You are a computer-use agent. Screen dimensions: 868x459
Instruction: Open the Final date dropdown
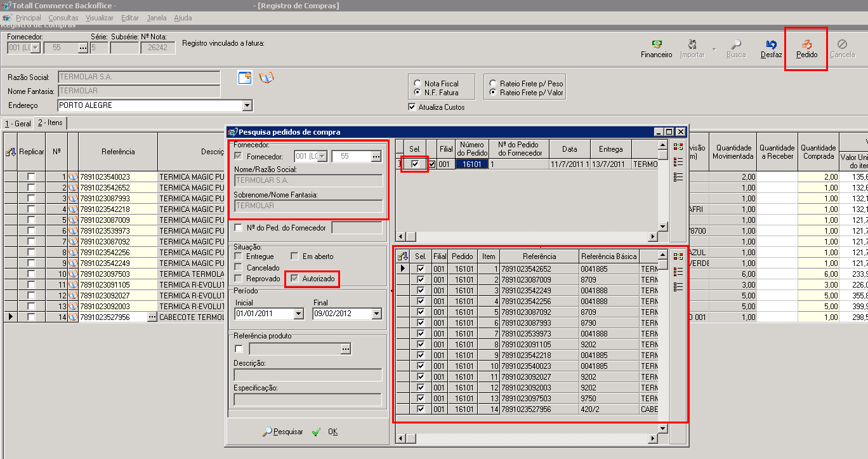tap(377, 314)
